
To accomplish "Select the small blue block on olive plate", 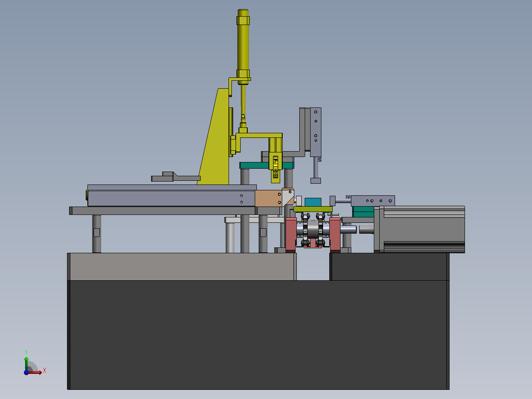I will click(313, 202).
